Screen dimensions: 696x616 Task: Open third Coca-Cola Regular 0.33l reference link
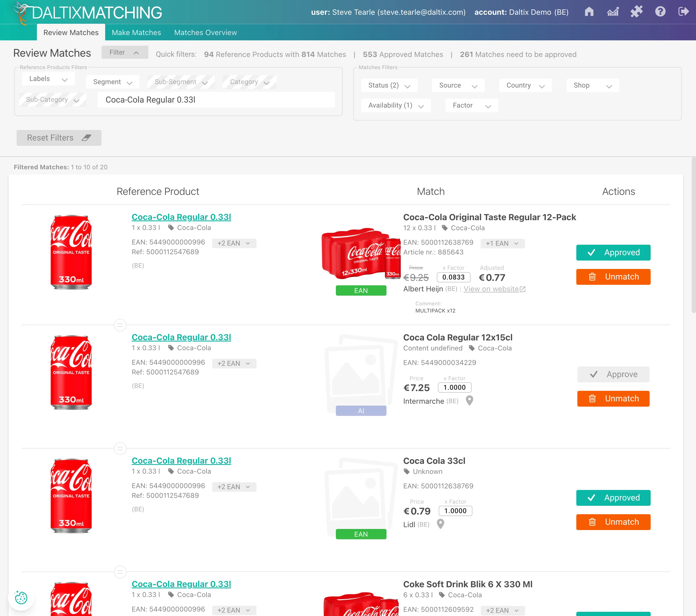[x=181, y=460]
